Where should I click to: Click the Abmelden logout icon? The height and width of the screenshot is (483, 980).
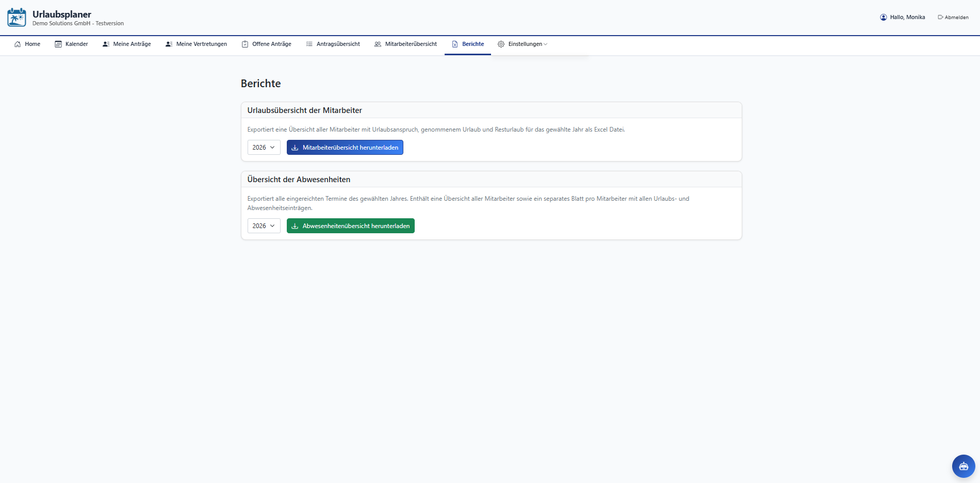click(940, 17)
